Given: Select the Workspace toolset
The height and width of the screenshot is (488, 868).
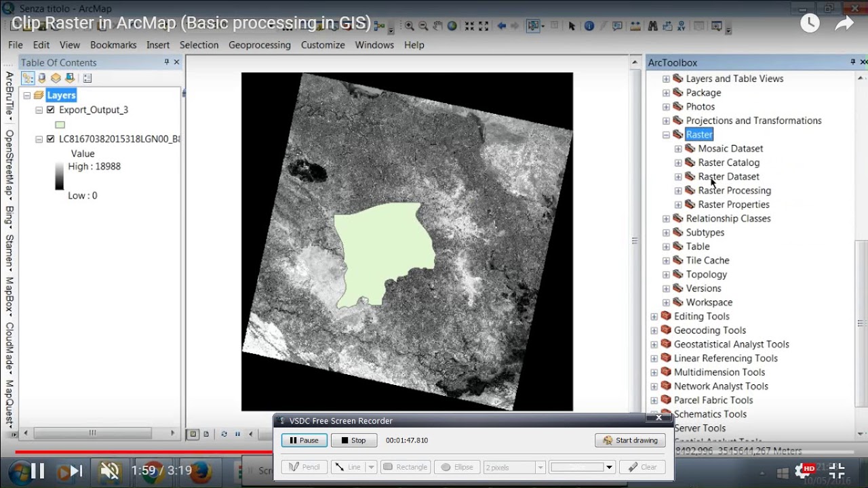Looking at the screenshot, I should tap(709, 302).
